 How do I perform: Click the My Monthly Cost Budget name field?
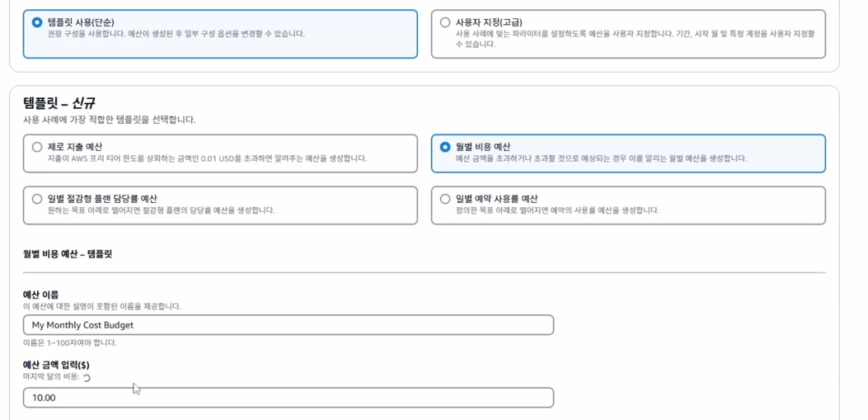[x=289, y=325]
